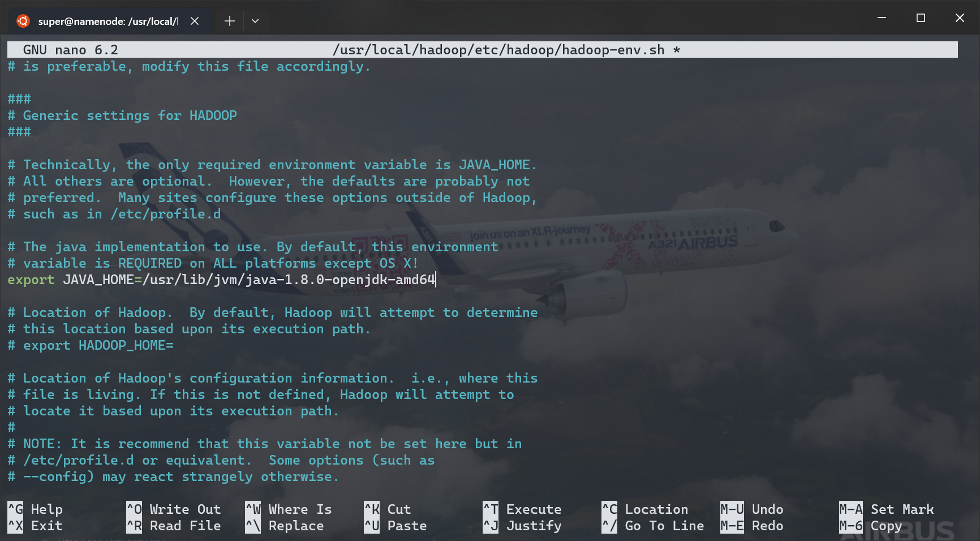Click the ^O Write Out shortcut
This screenshot has width=980, height=541.
(174, 509)
